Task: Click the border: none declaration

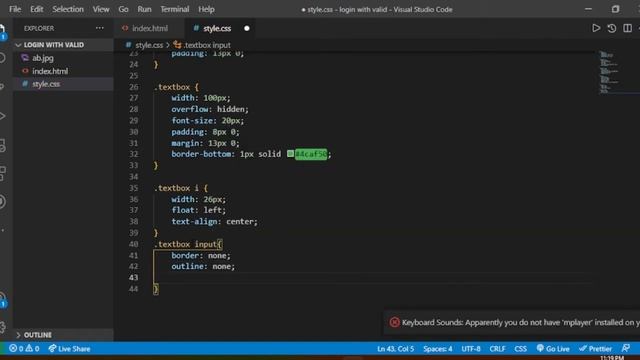Action: (x=201, y=256)
